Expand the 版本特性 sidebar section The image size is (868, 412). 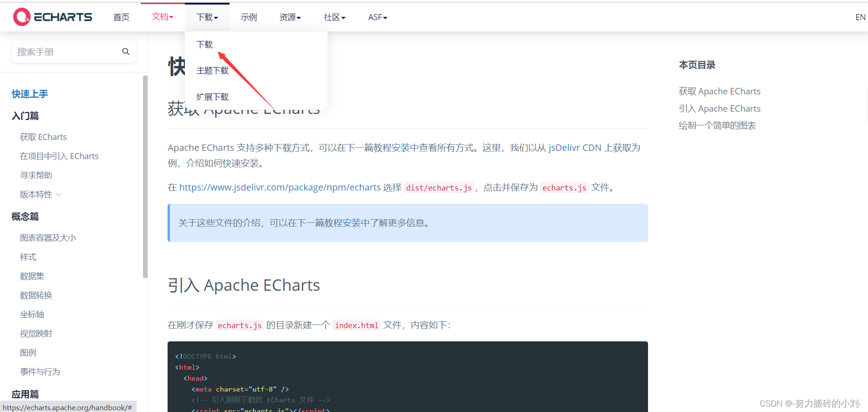coord(41,195)
